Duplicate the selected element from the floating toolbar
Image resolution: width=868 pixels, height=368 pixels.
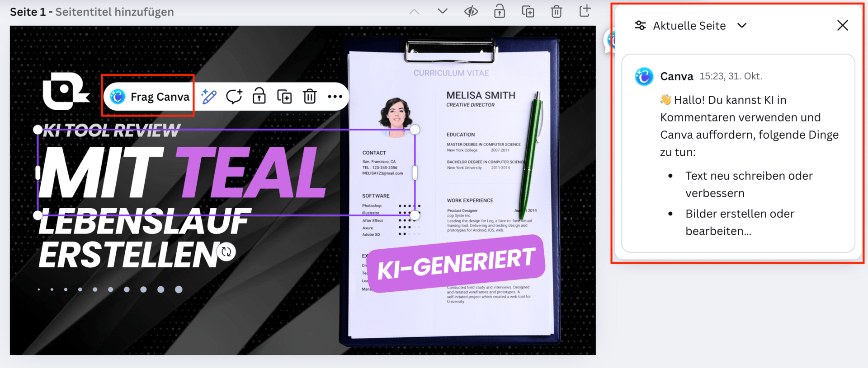click(x=284, y=96)
